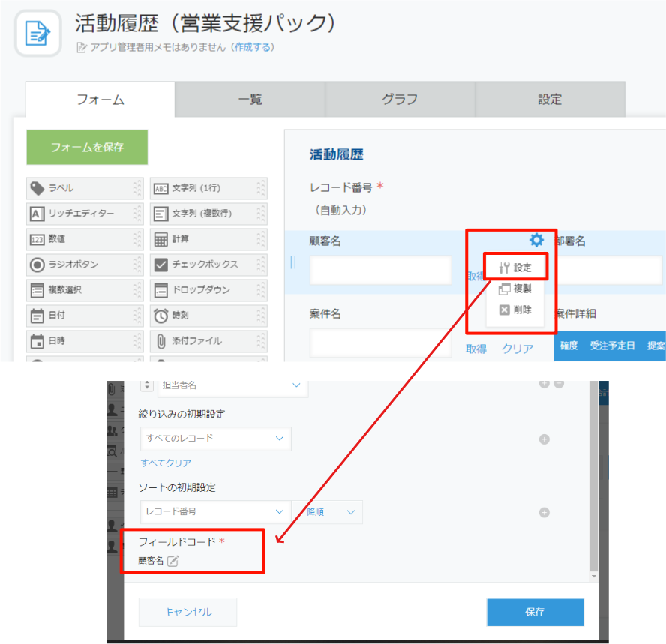Expand the 降順 sort order dropdown
This screenshot has width=666, height=644.
[328, 512]
